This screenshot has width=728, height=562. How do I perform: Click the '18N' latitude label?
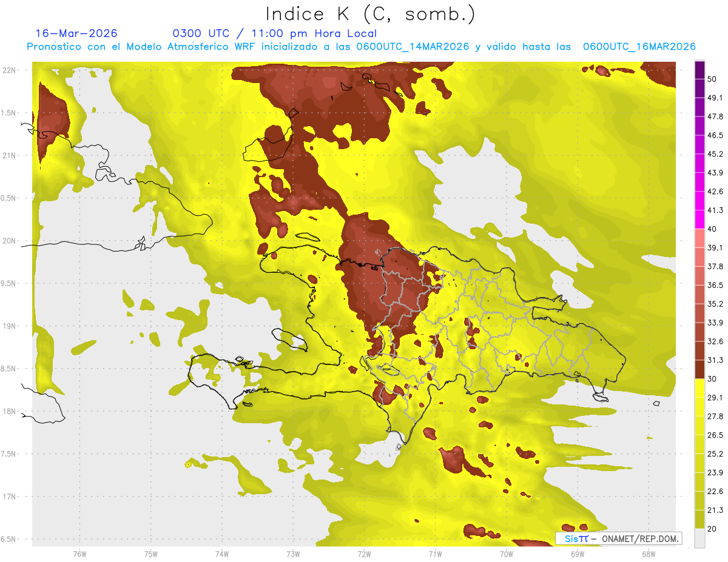pyautogui.click(x=10, y=412)
